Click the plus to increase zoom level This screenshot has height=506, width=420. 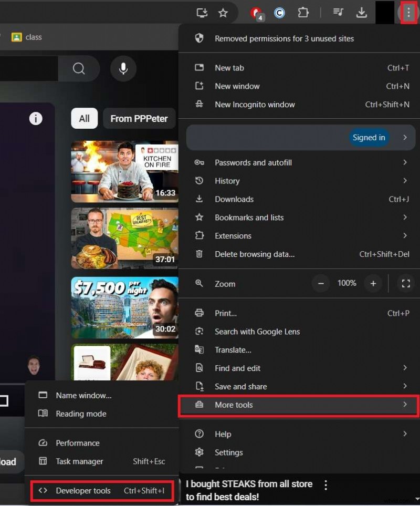coord(373,283)
